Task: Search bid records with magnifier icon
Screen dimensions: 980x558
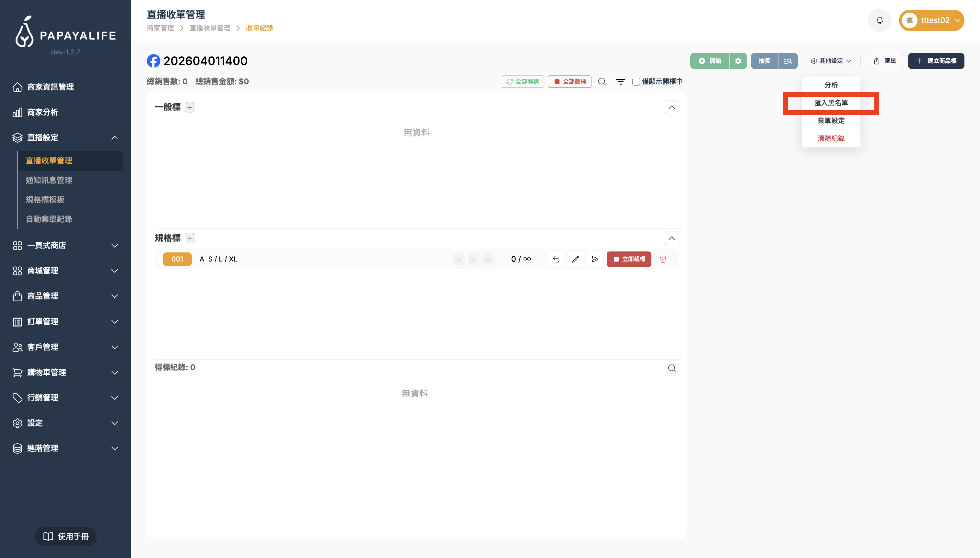Action: pos(671,368)
